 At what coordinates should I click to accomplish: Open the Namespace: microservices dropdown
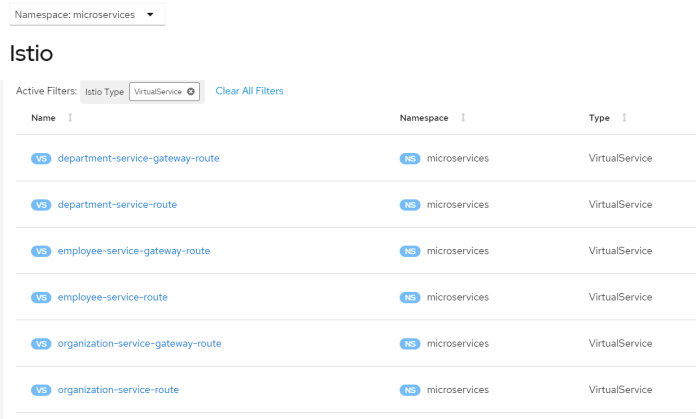pyautogui.click(x=87, y=15)
